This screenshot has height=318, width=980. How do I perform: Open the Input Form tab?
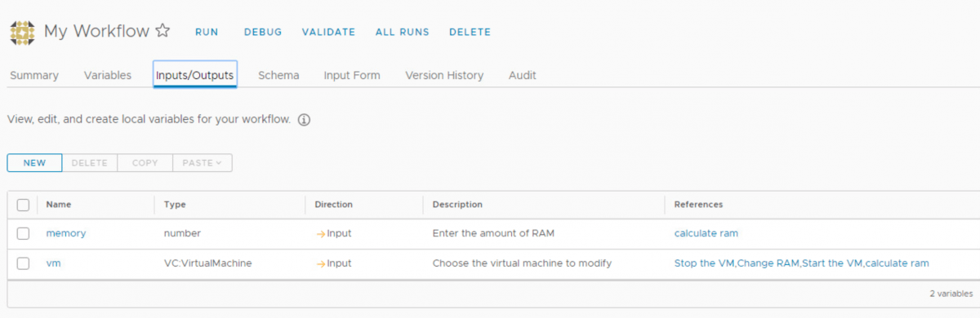click(x=352, y=75)
